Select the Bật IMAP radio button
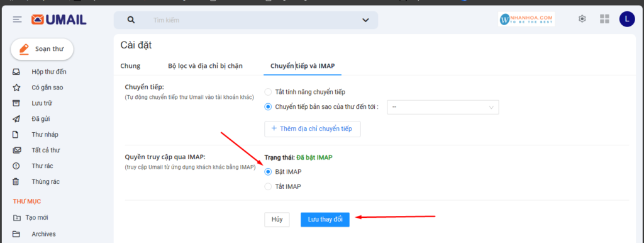Screen dimensions: 644x243 click(268, 171)
